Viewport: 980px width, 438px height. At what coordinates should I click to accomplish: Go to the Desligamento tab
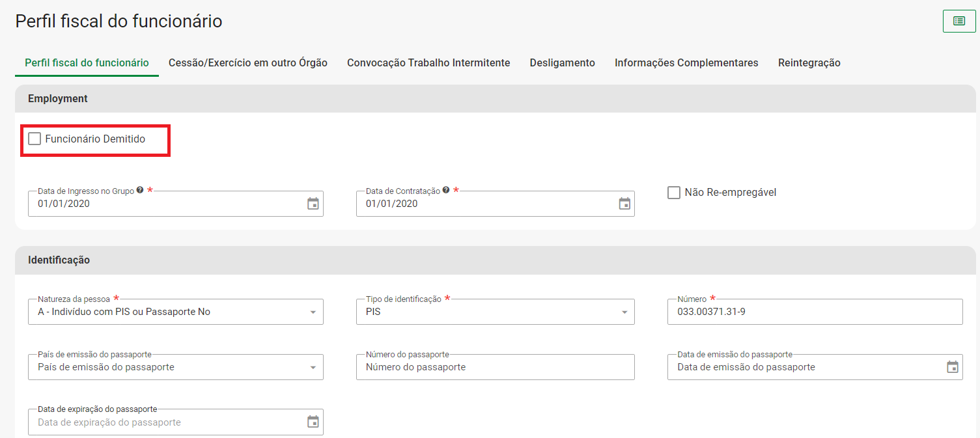(x=562, y=63)
